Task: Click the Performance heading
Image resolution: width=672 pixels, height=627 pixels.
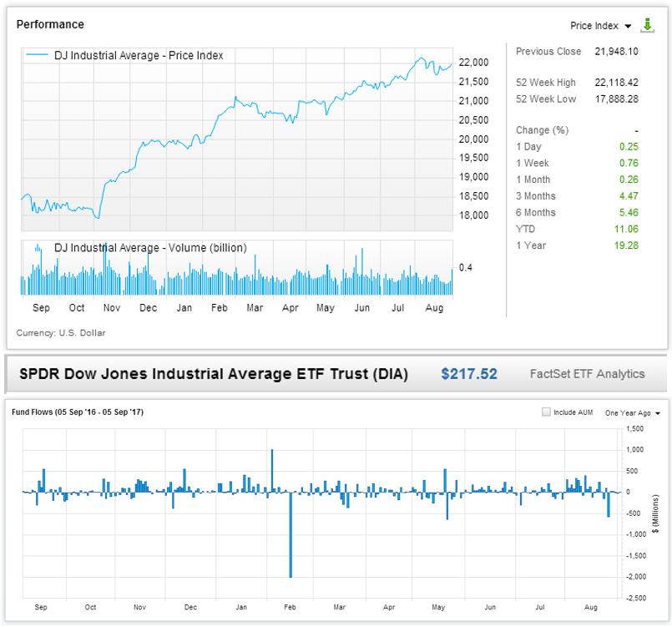Action: 50,24
